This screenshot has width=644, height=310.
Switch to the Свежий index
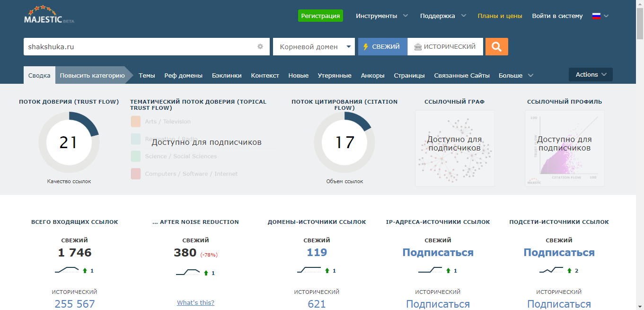[382, 47]
